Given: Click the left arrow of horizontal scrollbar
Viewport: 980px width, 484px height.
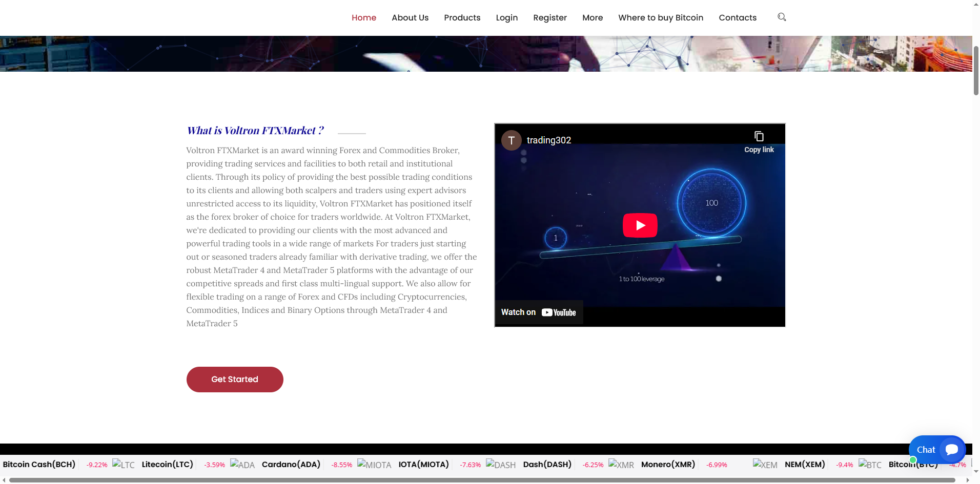Looking at the screenshot, I should click(4, 480).
